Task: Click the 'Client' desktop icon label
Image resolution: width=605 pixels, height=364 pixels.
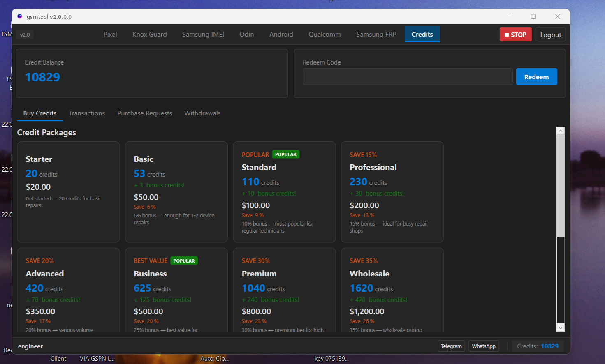Action: [58, 359]
